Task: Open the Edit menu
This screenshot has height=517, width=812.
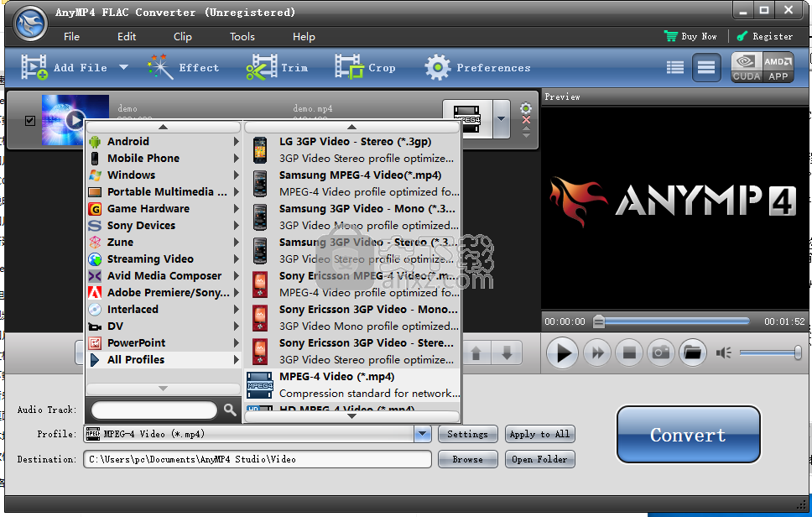Action: tap(127, 37)
